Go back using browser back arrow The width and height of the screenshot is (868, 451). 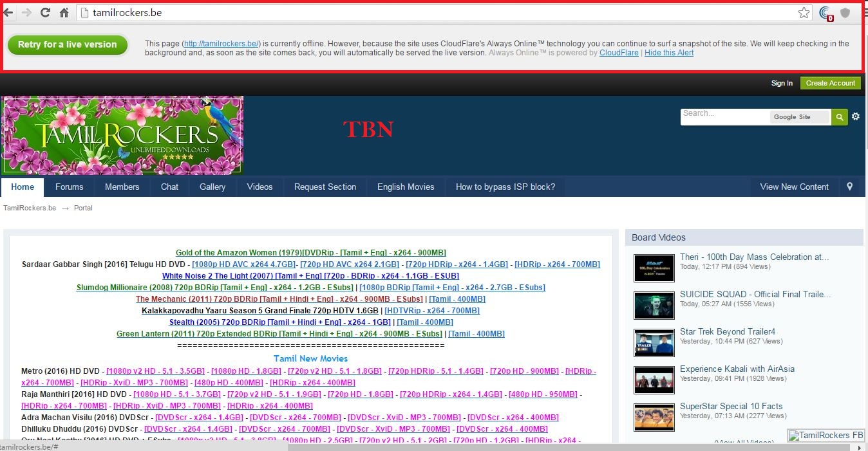[x=7, y=13]
